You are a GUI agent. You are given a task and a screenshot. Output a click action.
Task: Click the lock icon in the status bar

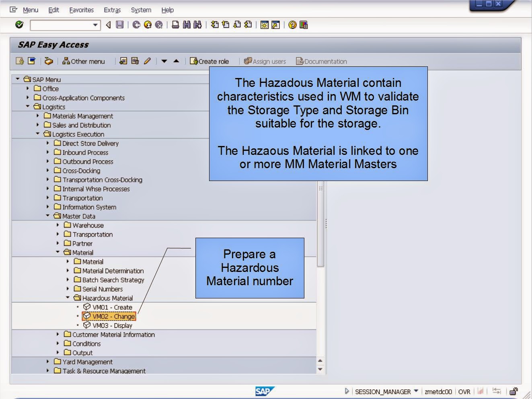click(x=514, y=391)
